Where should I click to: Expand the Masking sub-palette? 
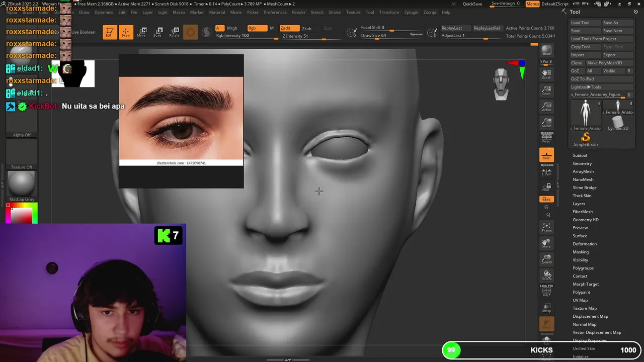pyautogui.click(x=581, y=252)
